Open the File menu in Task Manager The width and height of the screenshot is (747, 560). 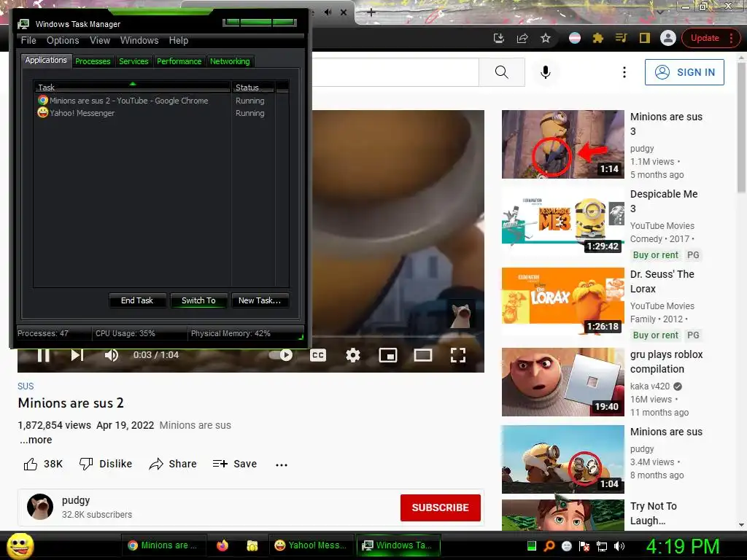pyautogui.click(x=28, y=41)
